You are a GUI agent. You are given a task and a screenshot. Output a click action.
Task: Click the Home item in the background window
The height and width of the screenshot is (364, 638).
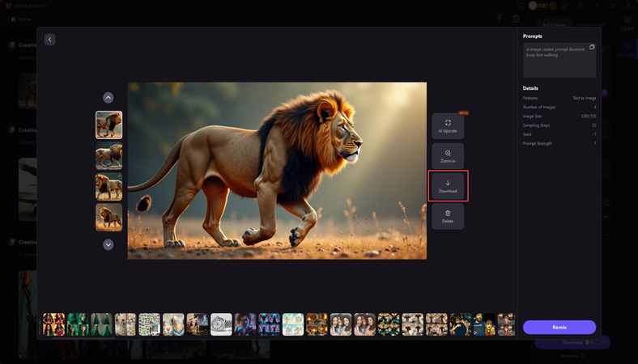tap(21, 19)
